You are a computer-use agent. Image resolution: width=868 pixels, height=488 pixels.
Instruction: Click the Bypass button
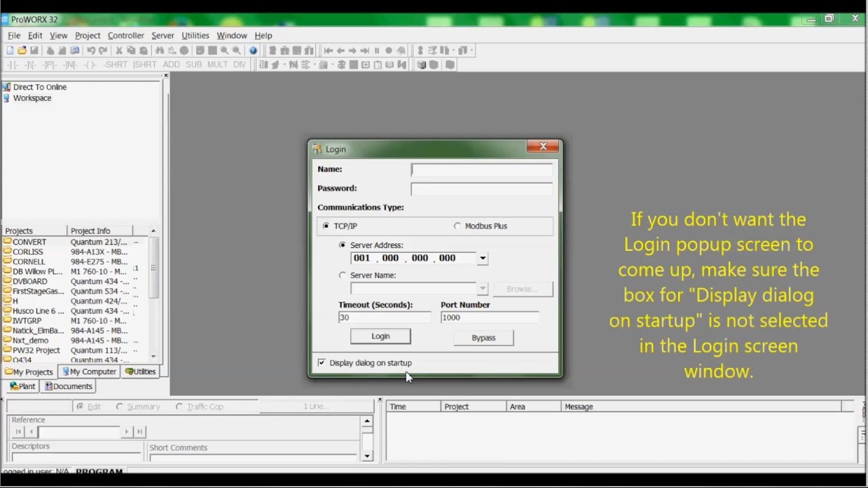484,338
